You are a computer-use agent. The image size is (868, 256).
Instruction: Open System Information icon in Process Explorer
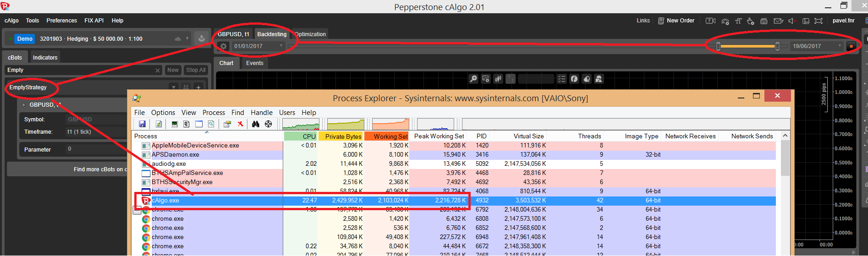175,124
